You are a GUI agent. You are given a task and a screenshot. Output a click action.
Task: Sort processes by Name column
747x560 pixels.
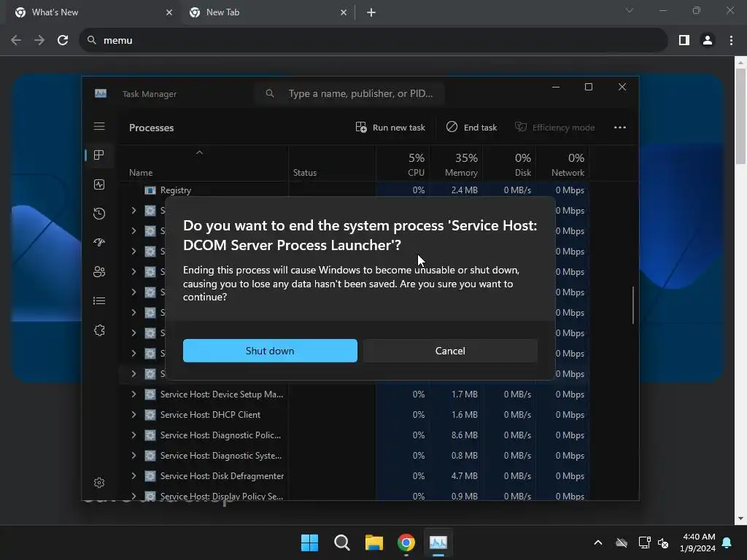point(204,164)
